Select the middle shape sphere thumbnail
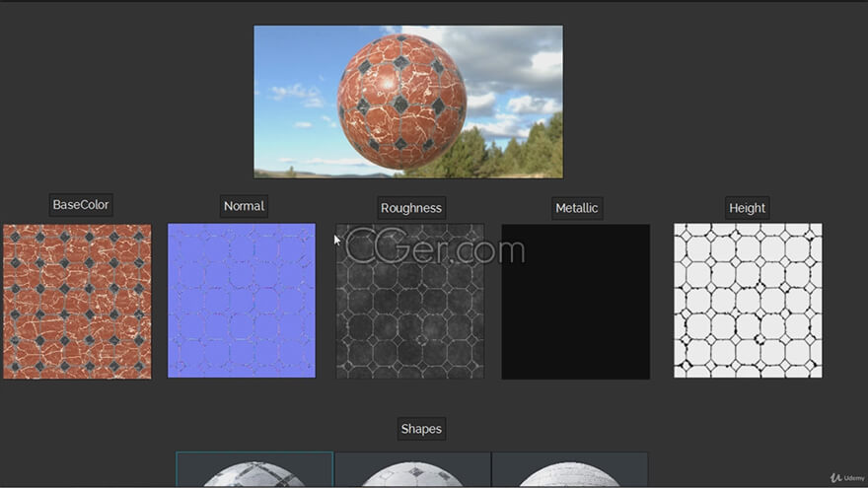Image resolution: width=868 pixels, height=488 pixels. pos(412,469)
